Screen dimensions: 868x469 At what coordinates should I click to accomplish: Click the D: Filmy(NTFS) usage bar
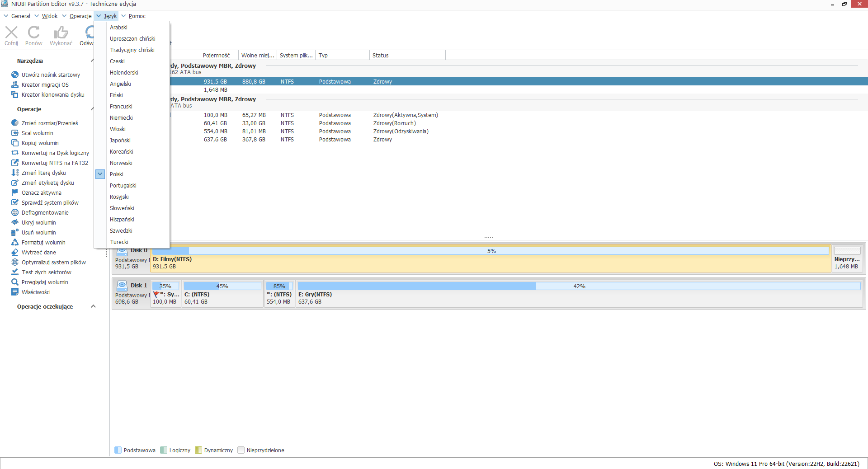point(491,251)
